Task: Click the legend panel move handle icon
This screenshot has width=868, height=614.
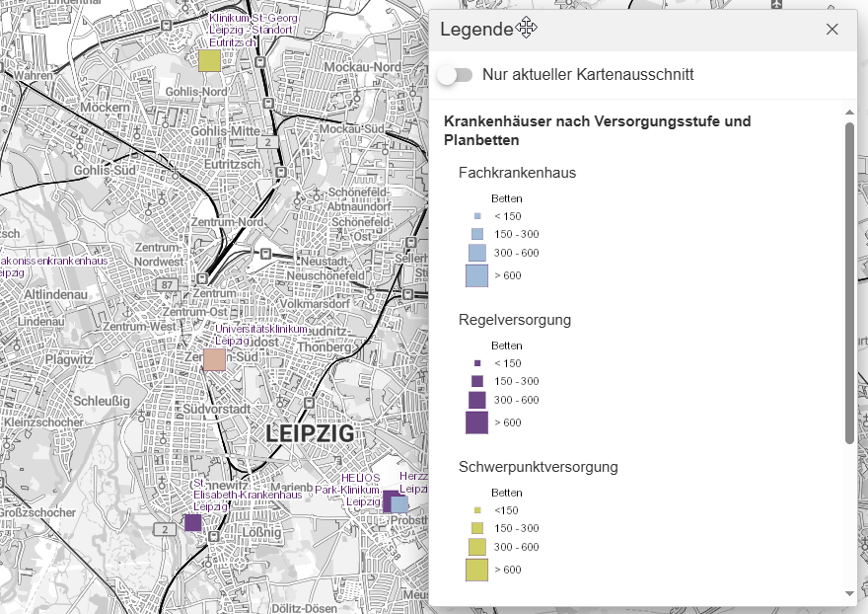Action: [525, 29]
